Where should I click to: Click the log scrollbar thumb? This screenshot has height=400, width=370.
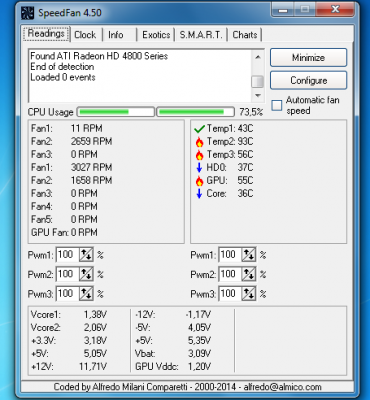258,81
